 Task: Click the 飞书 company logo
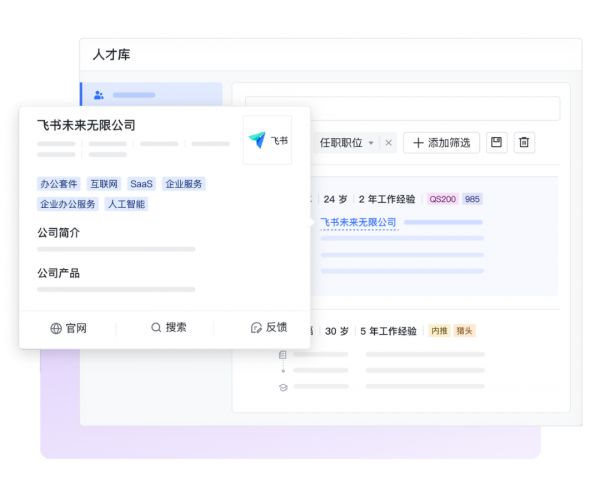pos(267,140)
